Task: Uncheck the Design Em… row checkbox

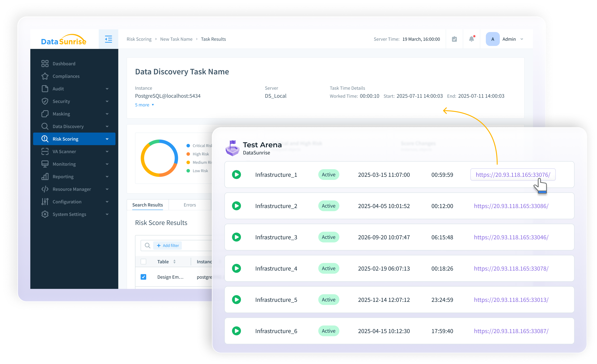Action: (143, 277)
